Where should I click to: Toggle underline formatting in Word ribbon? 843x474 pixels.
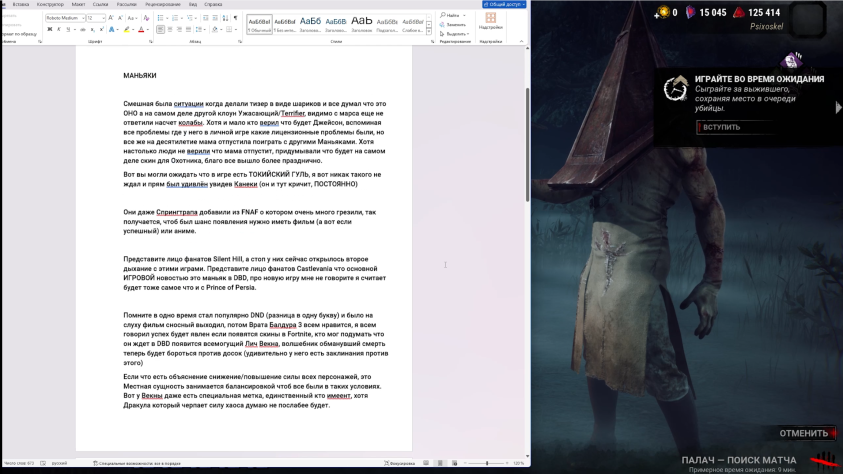point(68,29)
